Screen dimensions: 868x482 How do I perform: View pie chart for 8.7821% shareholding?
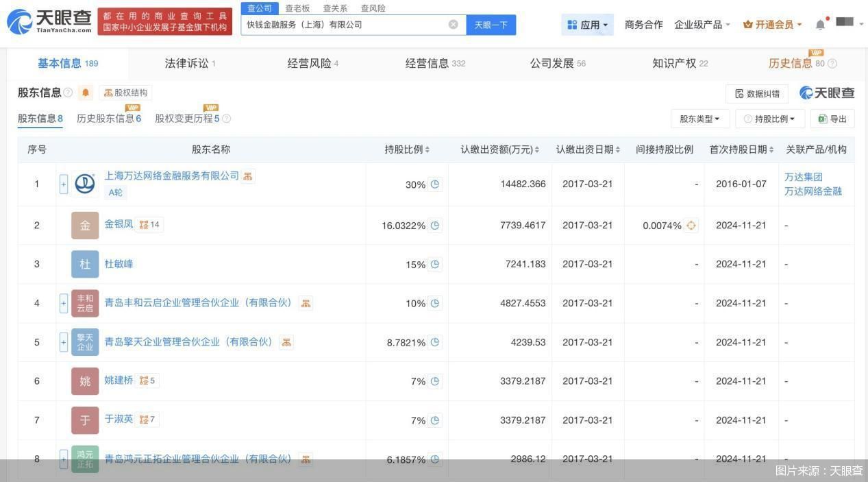(x=435, y=342)
